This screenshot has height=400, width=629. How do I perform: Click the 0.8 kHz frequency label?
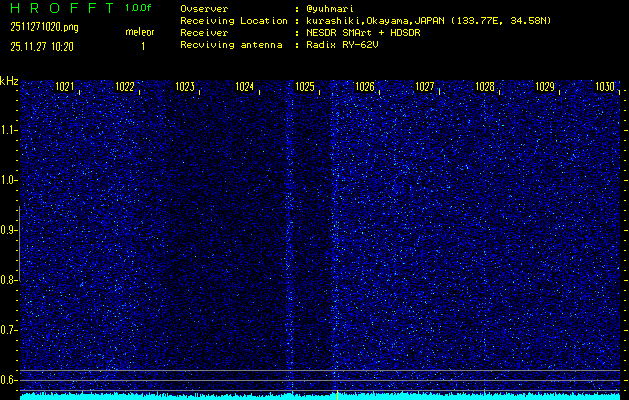tap(7, 280)
